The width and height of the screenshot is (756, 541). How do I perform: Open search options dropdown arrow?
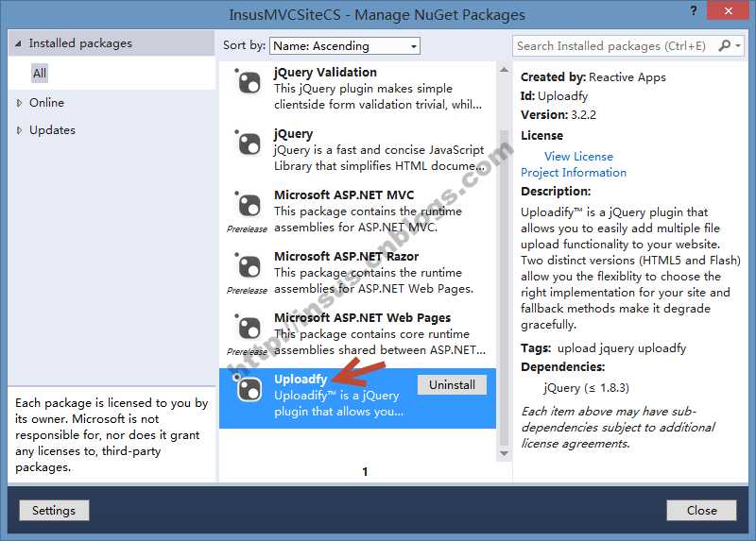738,45
